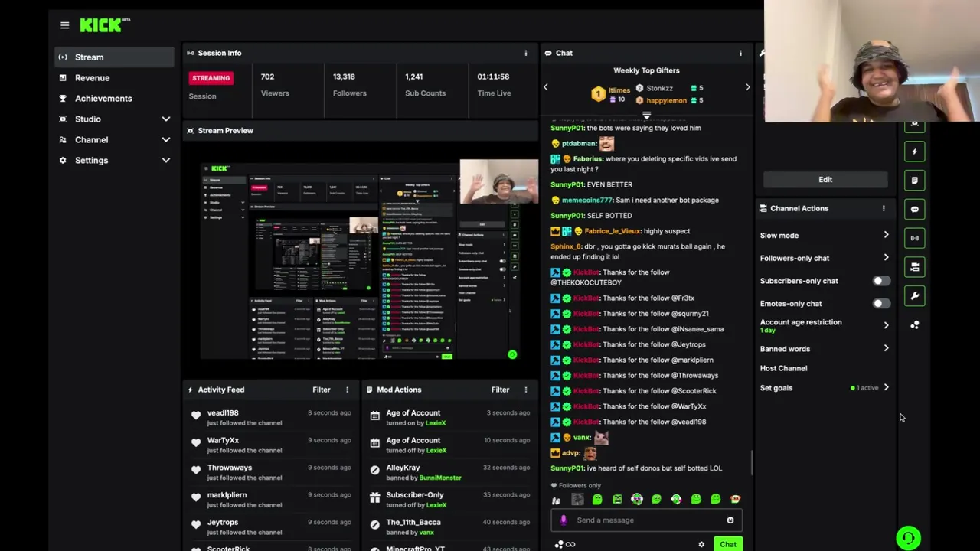Click the webcam overlay at top right
This screenshot has height=551, width=980.
pyautogui.click(x=872, y=61)
